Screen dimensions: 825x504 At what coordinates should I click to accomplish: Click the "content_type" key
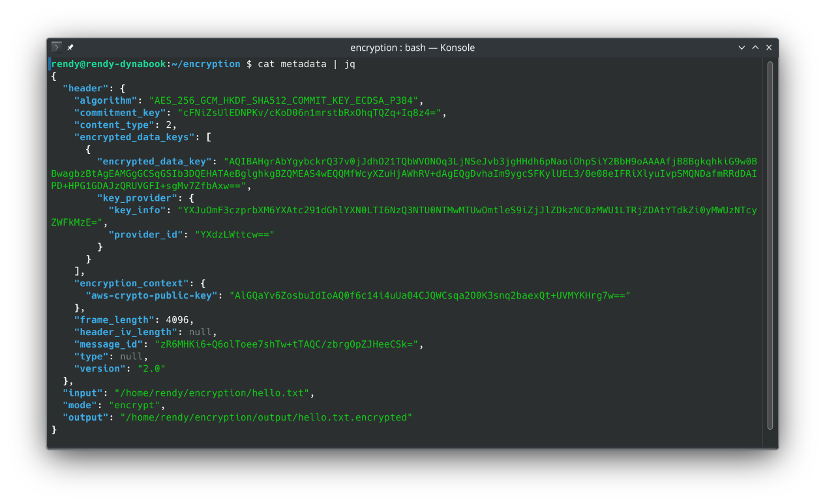coord(114,125)
